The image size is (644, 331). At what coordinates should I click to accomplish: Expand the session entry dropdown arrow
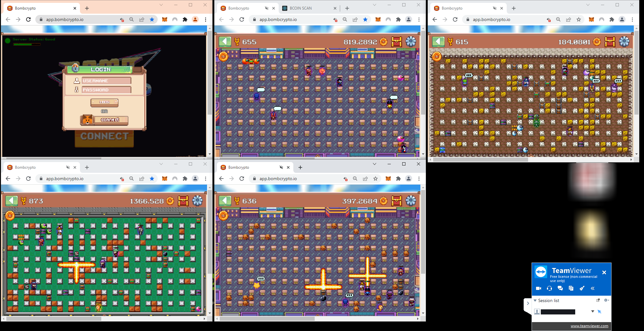(x=592, y=312)
